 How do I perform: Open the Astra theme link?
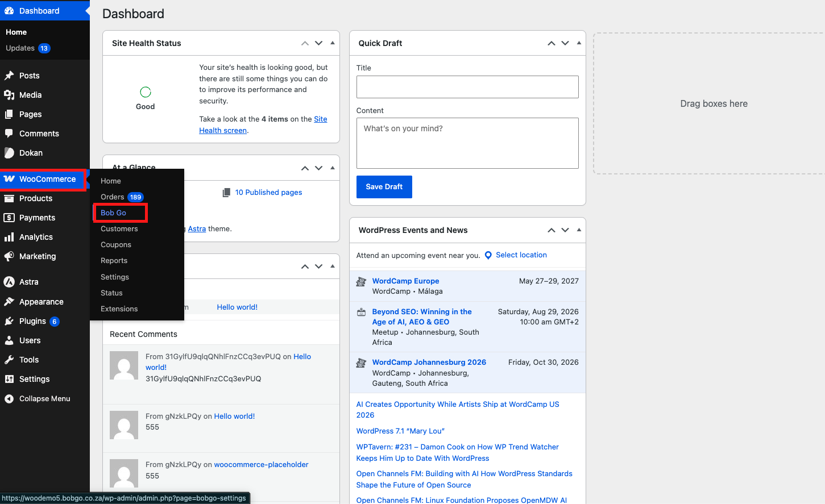[197, 229]
